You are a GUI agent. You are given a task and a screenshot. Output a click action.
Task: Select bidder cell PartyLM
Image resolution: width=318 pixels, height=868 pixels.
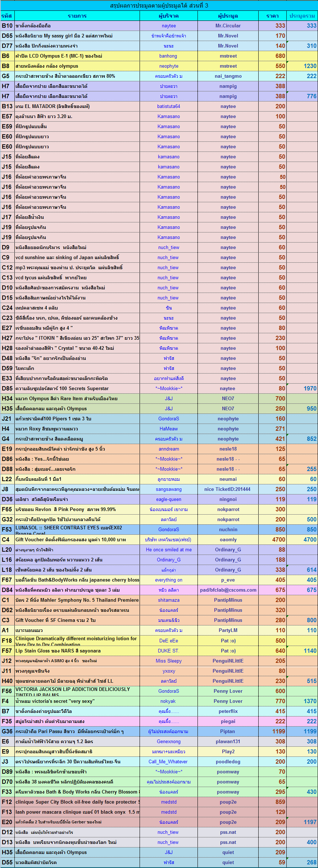point(228,630)
